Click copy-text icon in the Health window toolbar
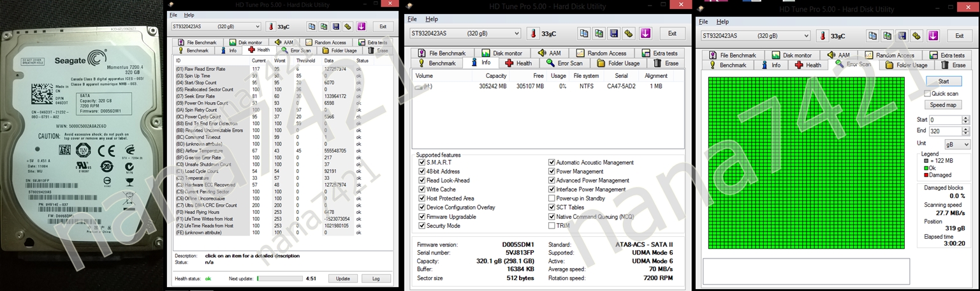 click(x=312, y=26)
